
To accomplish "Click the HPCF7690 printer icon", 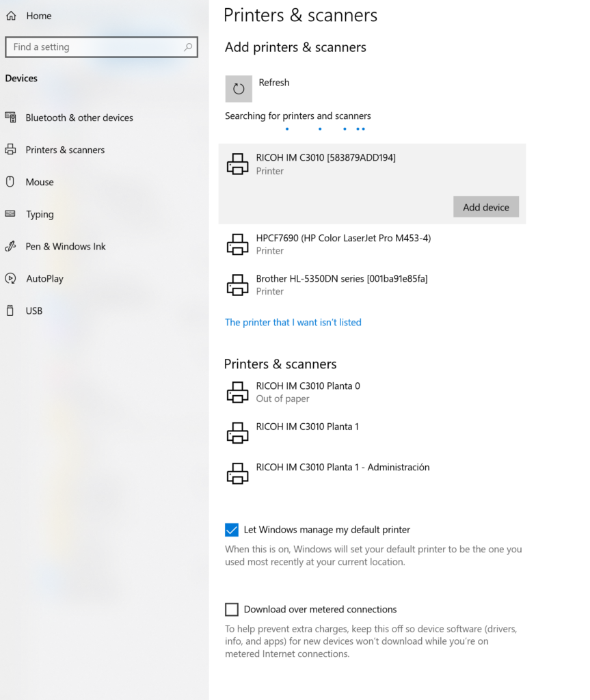I will (237, 244).
